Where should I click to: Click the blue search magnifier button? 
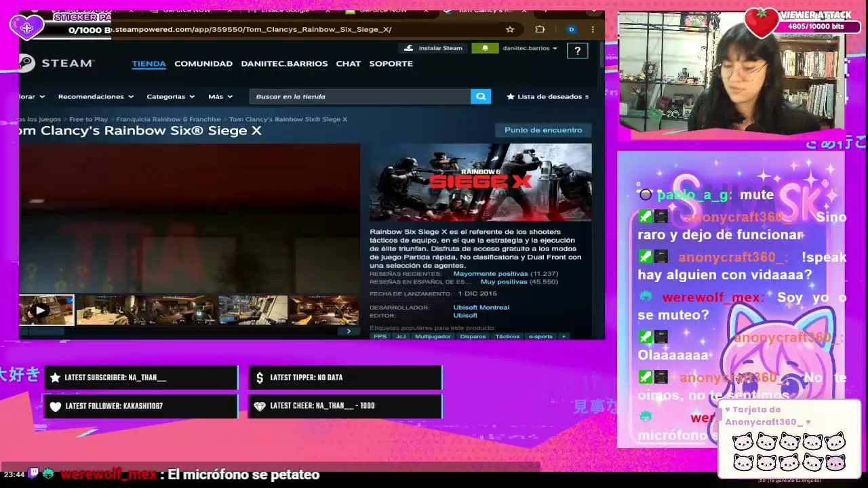(x=480, y=96)
